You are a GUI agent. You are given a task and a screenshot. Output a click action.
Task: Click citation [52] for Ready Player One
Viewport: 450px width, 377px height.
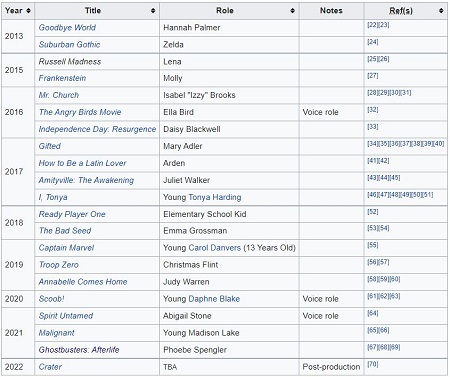(x=373, y=212)
